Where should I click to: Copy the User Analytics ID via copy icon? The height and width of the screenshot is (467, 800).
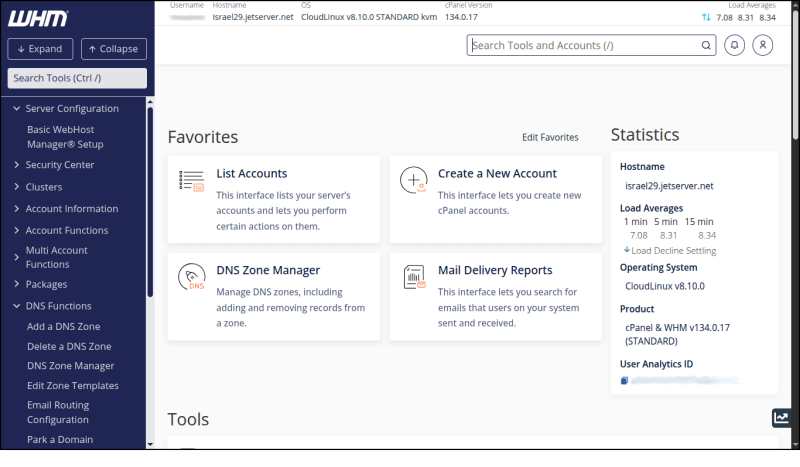[624, 381]
